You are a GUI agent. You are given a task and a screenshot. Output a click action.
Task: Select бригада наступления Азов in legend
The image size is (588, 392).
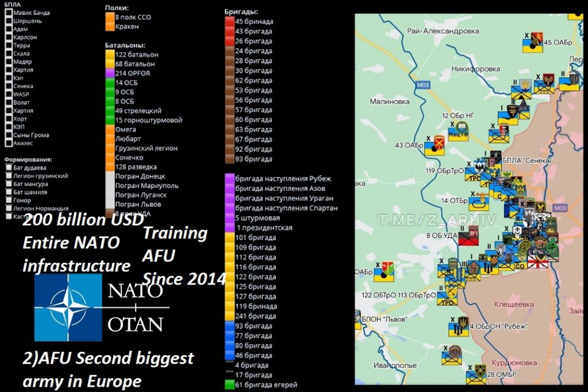tap(280, 189)
